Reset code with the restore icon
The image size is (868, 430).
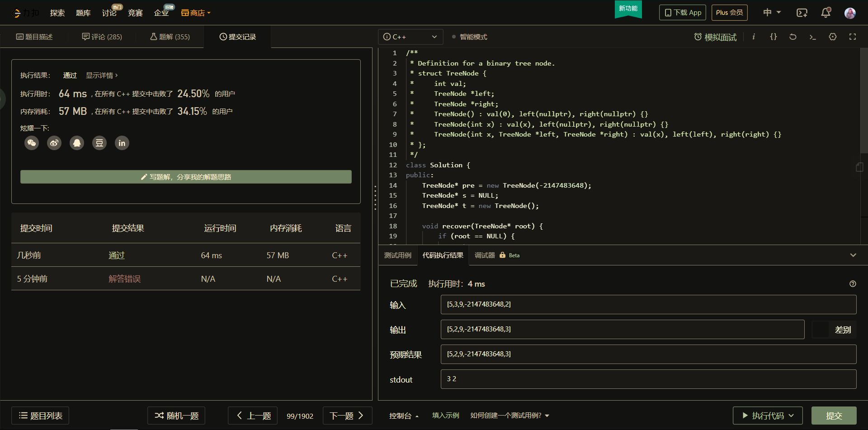click(793, 37)
